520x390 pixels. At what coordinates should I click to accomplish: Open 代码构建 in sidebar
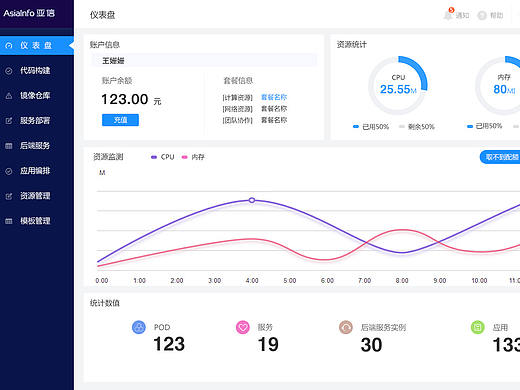pos(35,71)
